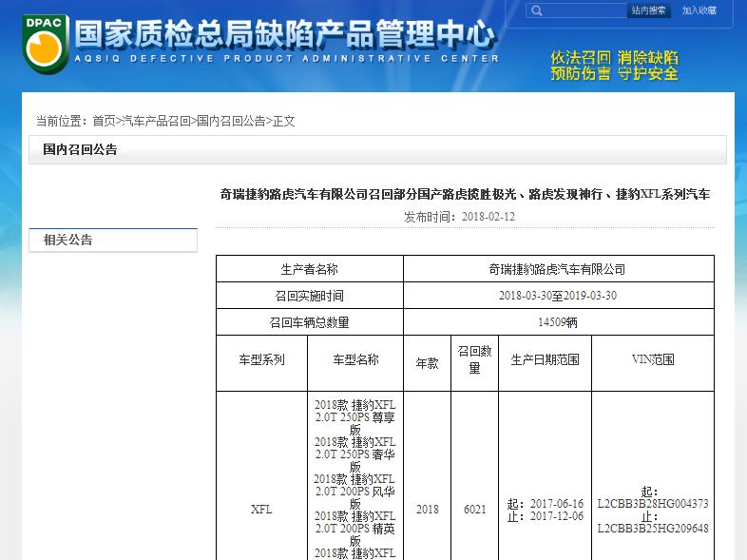Click the 生产者名称 table cell
Image resolution: width=747 pixels, height=560 pixels.
[310, 269]
